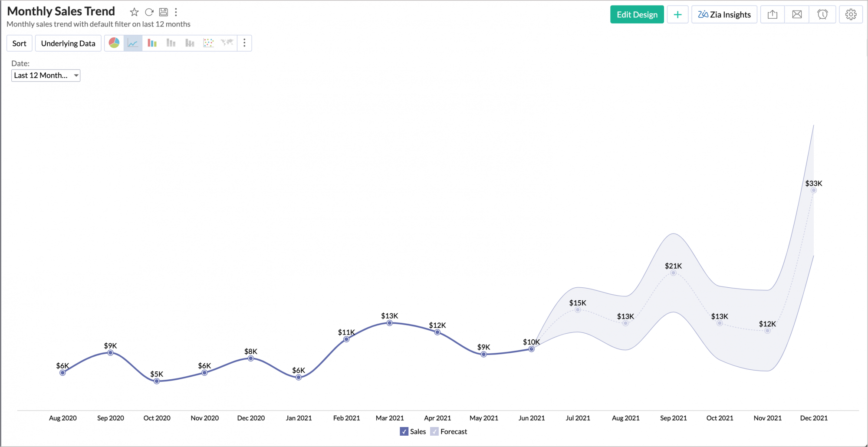Refresh the Monthly Sales Trend report
This screenshot has height=447, width=868.
pos(149,12)
